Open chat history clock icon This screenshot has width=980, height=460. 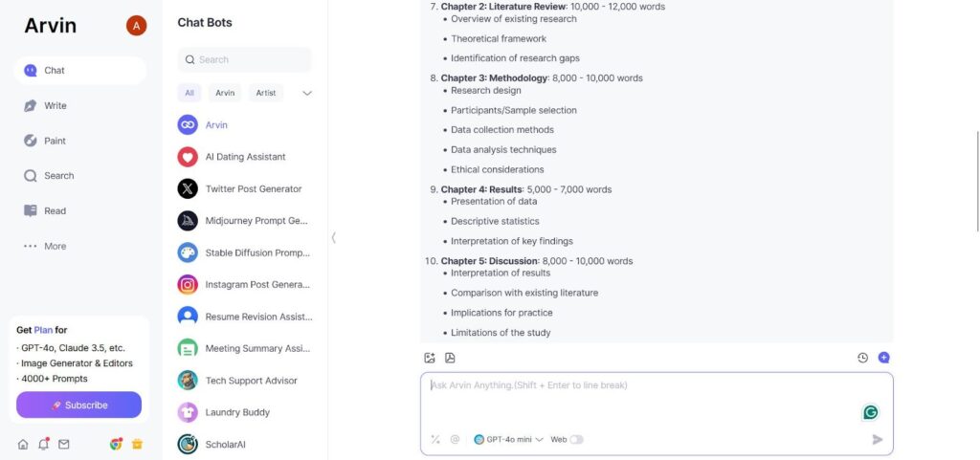[862, 358]
